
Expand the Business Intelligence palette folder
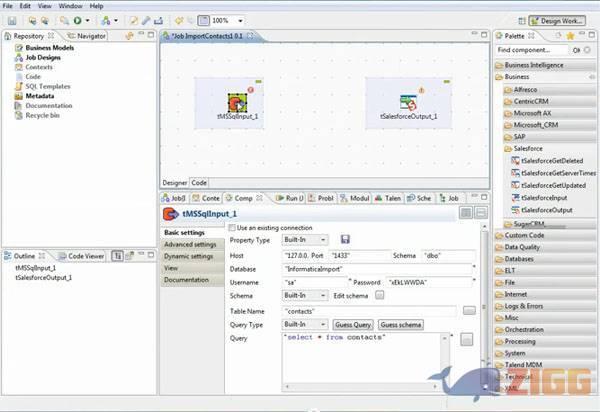tap(544, 65)
